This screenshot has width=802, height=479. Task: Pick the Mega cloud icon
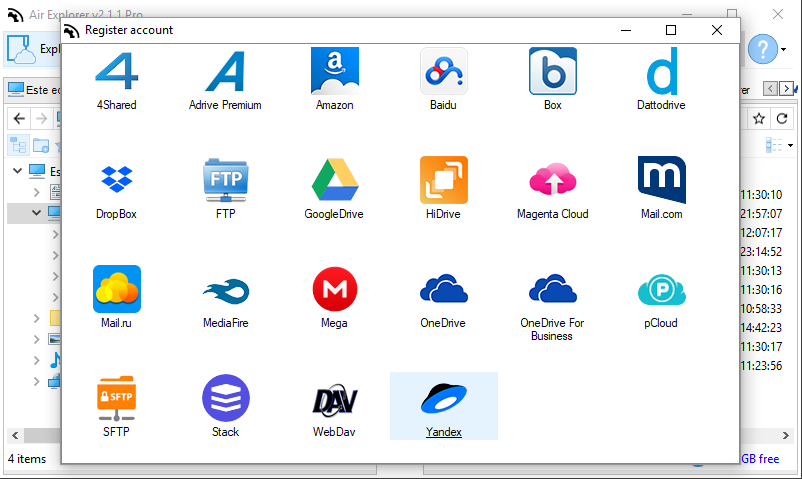(x=335, y=297)
